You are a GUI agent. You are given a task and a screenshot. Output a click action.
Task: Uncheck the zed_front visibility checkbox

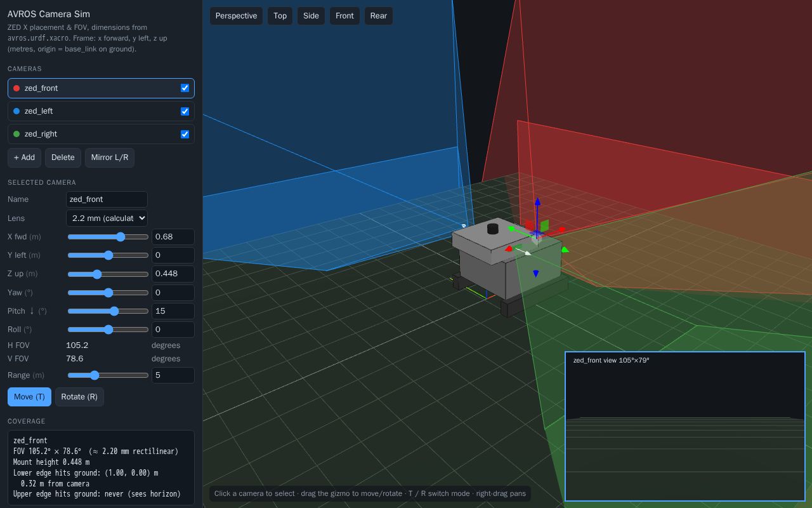pyautogui.click(x=185, y=88)
